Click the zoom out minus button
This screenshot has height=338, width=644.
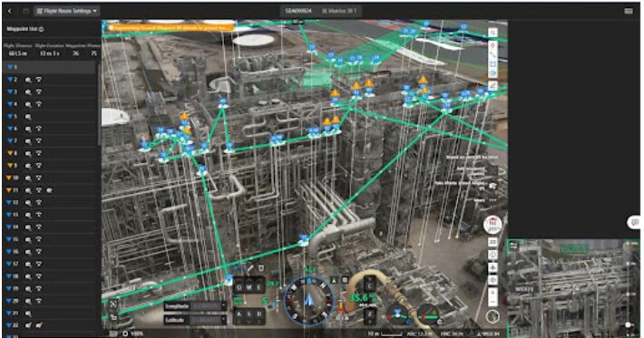click(x=493, y=303)
